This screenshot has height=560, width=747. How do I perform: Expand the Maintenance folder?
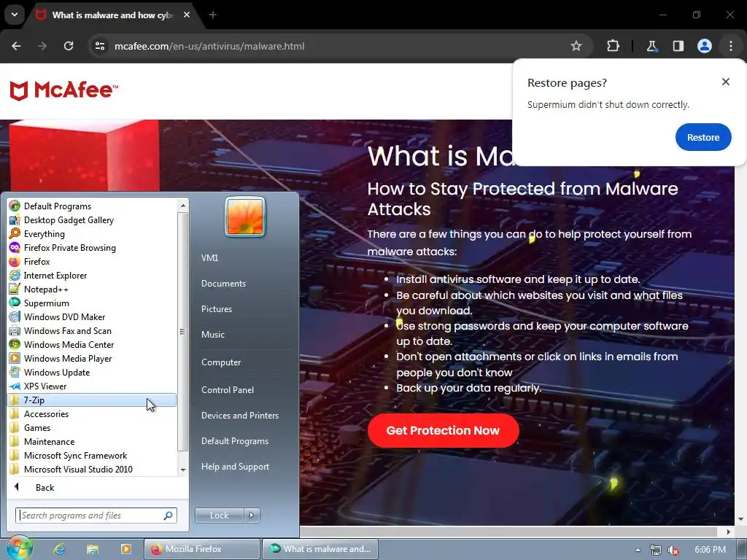(92, 441)
